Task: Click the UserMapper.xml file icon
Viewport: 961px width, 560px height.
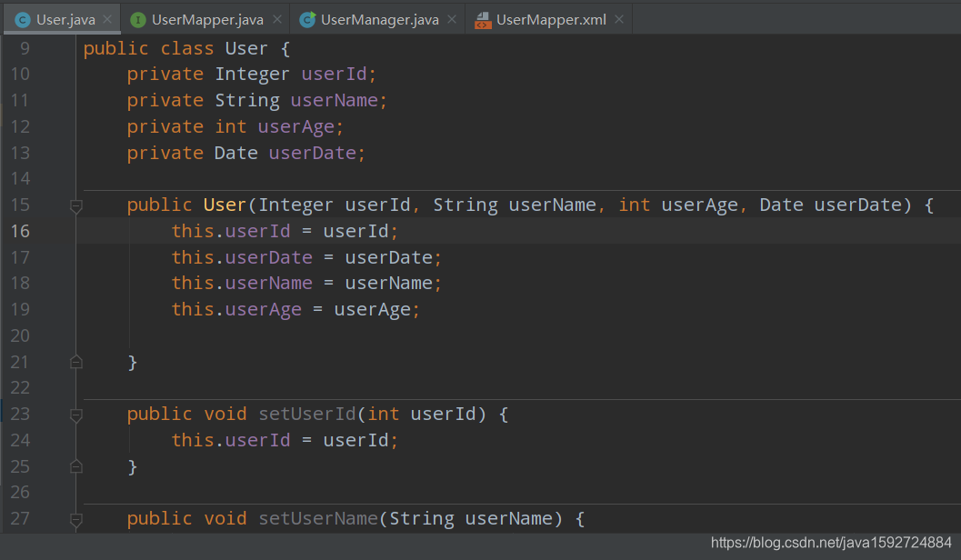Action: point(483,20)
